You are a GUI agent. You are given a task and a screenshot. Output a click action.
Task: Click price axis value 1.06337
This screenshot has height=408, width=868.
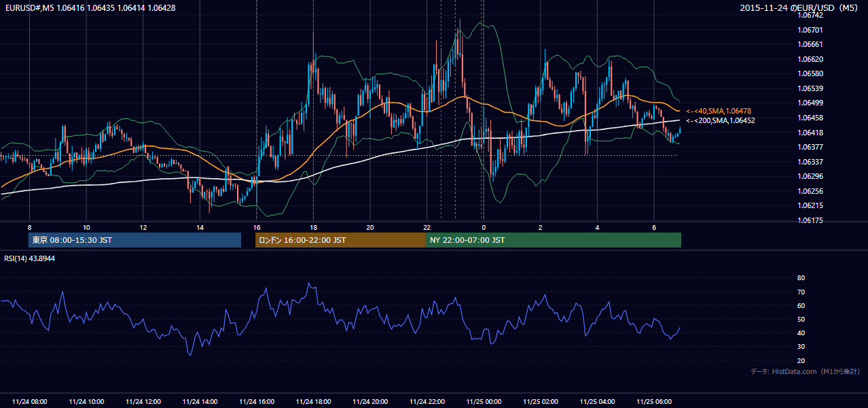click(x=809, y=162)
